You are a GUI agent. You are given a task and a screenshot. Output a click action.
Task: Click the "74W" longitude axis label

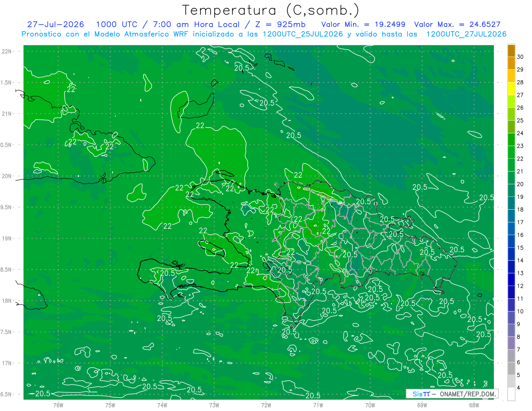tap(162, 405)
